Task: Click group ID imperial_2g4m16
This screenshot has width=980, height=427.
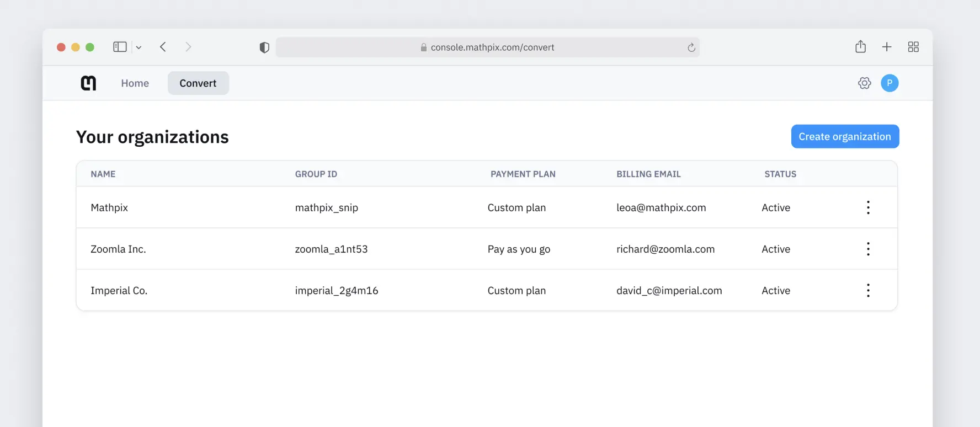Action: tap(337, 290)
